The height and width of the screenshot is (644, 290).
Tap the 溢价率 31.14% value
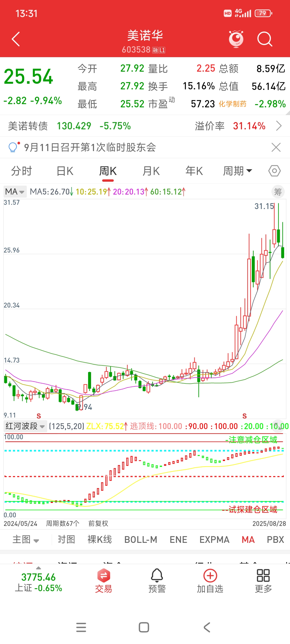coord(249,126)
